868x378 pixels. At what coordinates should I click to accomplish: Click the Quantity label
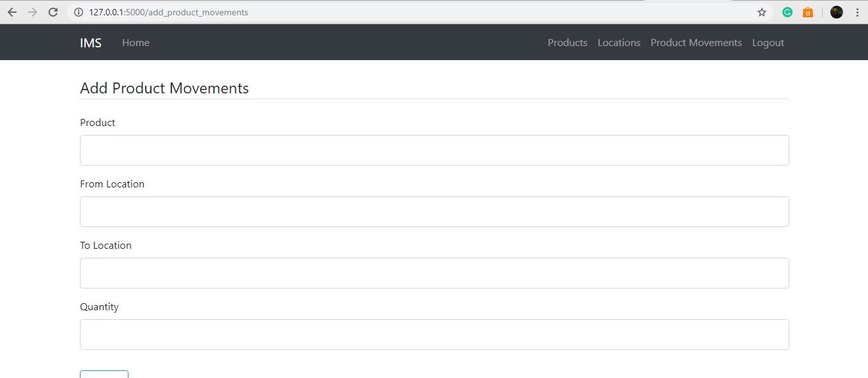100,307
